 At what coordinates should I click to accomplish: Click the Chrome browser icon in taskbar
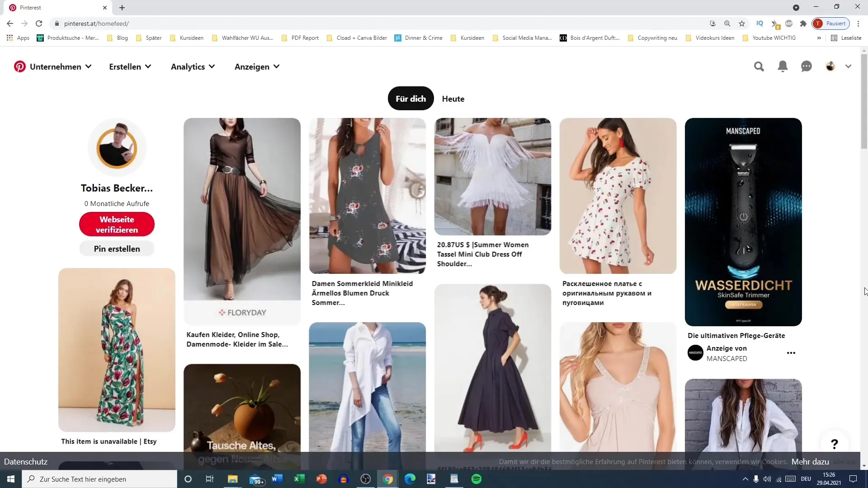coord(387,479)
